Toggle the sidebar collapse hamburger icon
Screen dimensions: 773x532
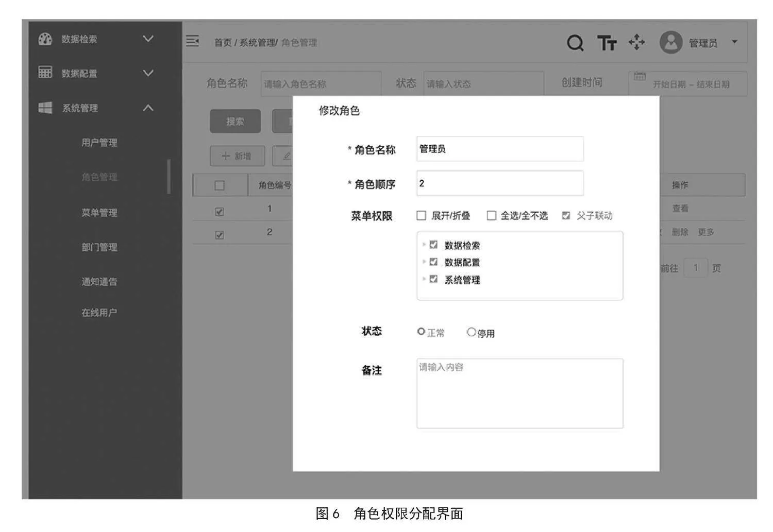[193, 41]
